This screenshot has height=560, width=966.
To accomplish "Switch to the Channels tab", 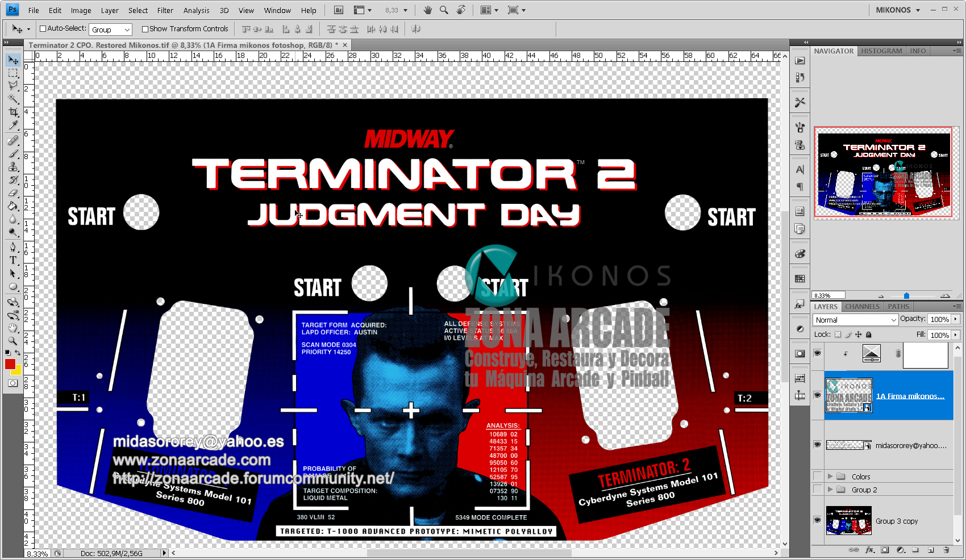I will (x=862, y=306).
